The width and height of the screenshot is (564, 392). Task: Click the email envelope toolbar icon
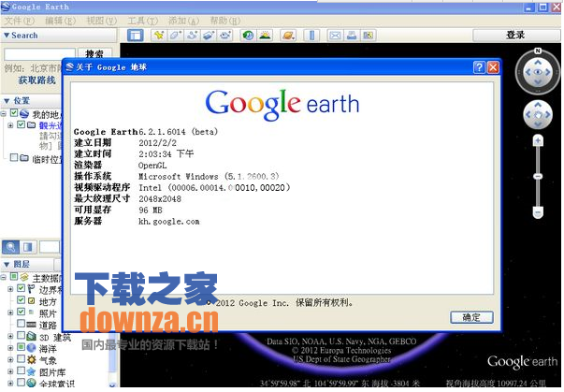[x=335, y=36]
